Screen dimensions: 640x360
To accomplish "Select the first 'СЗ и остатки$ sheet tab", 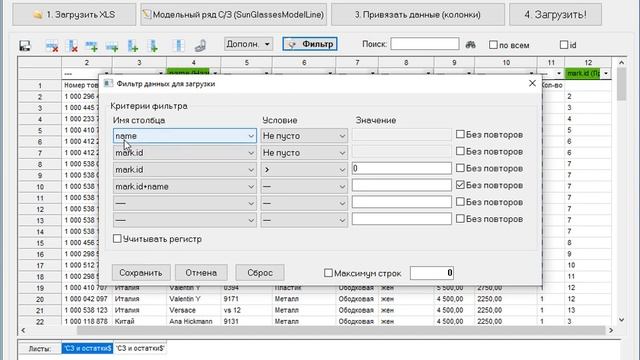I will tap(87, 348).
